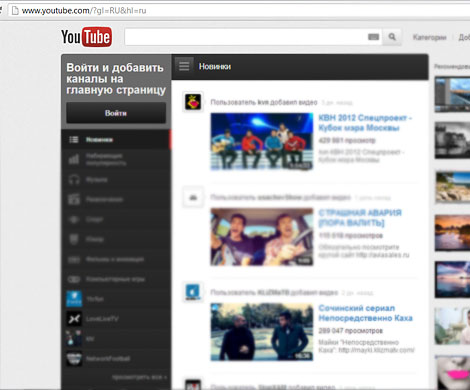
Task: Open the bridge recommended thumbnail
Action: click(x=452, y=95)
